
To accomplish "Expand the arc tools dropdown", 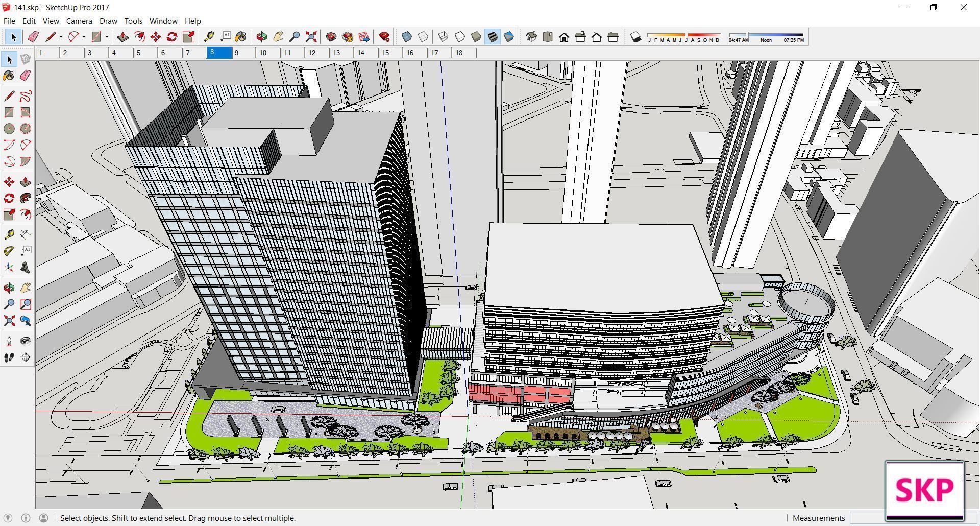I will (x=84, y=37).
